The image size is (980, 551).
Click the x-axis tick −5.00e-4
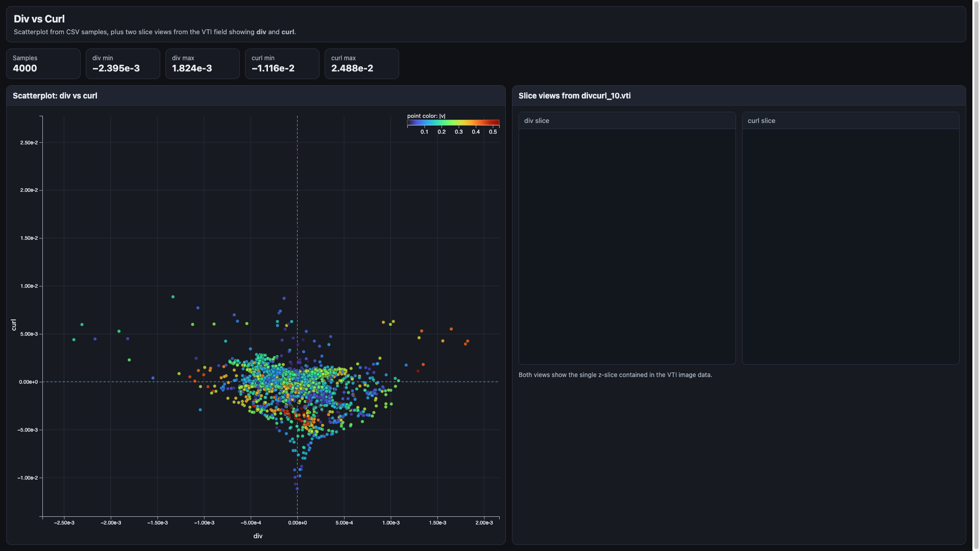[251, 522]
